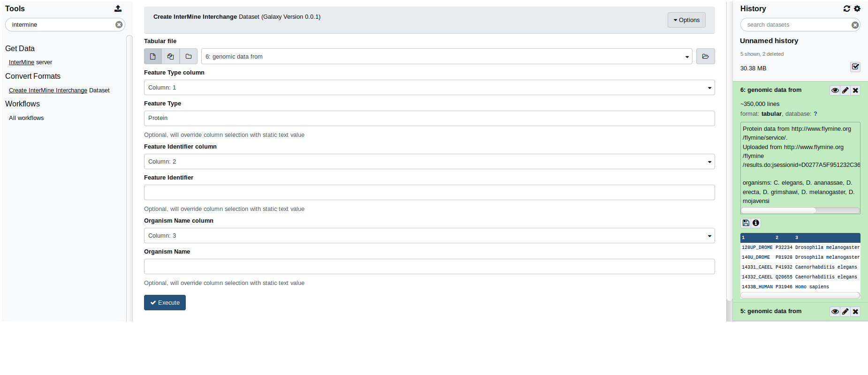Image resolution: width=868 pixels, height=375 pixels.
Task: Open Create InterMine Interchange Dataset tool
Action: point(59,90)
